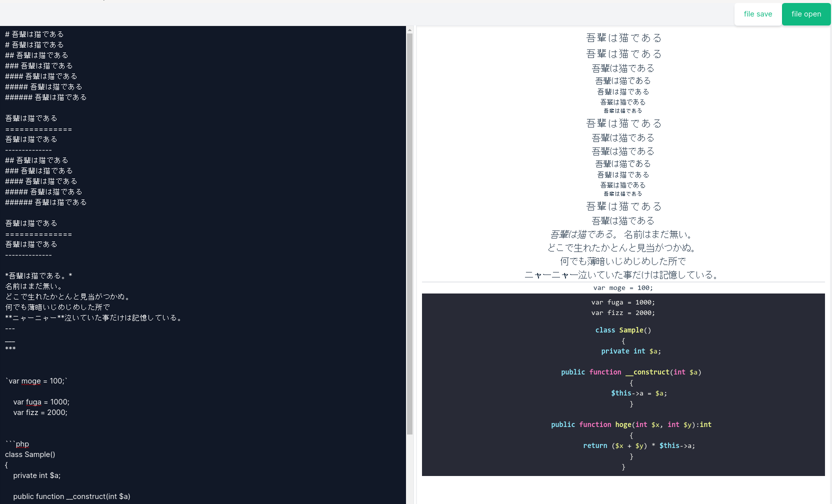Click 'var fuga = 1000;' in preview code block
Screen dimensions: 832x504
[x=623, y=302]
